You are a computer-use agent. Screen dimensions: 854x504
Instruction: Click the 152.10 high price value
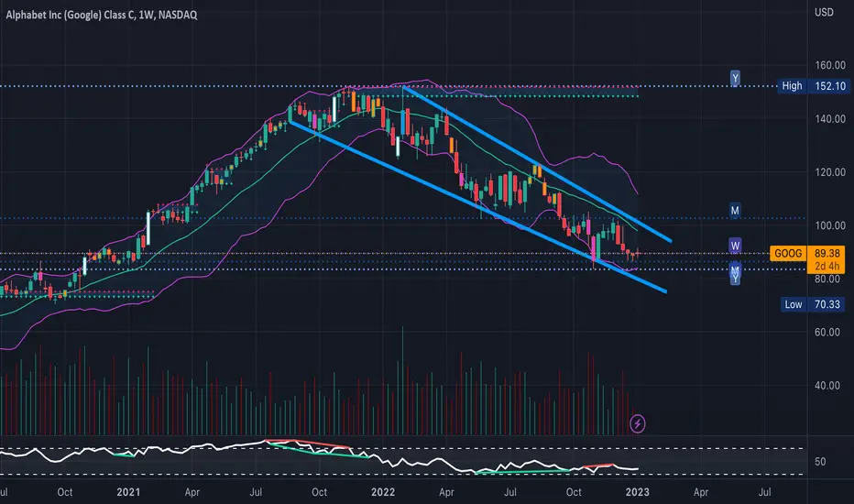coord(830,86)
